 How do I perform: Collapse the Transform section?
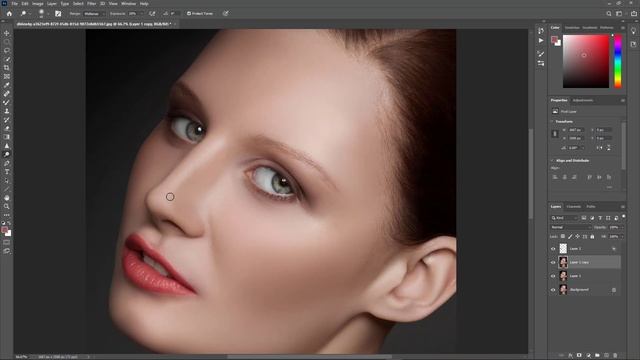pyautogui.click(x=553, y=122)
